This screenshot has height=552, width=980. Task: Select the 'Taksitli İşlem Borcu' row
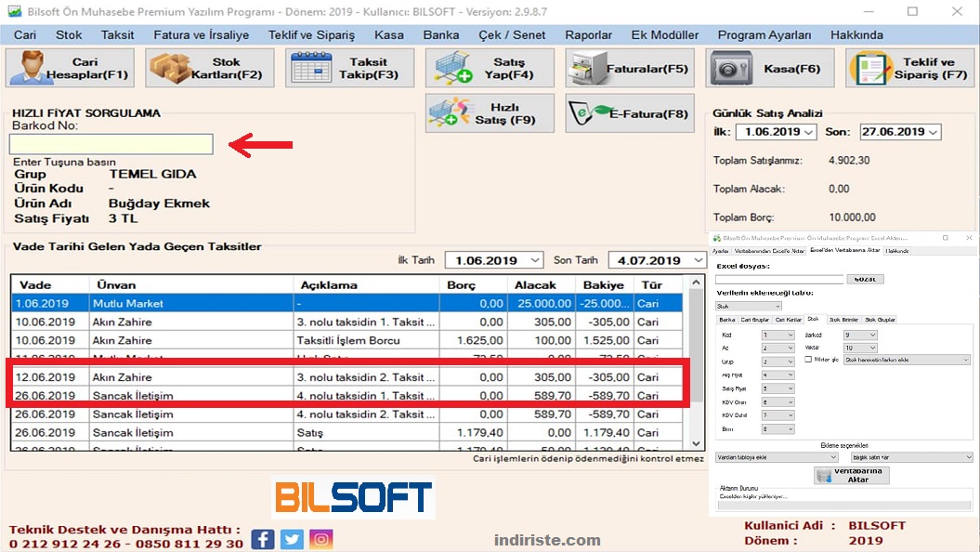[x=346, y=340]
